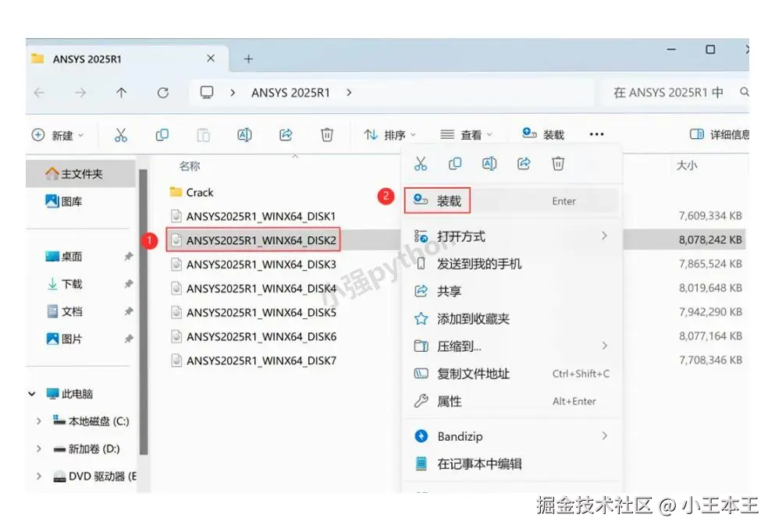This screenshot has width=775, height=532.
Task: Open the 排序 (Sort) dropdown
Action: [390, 135]
